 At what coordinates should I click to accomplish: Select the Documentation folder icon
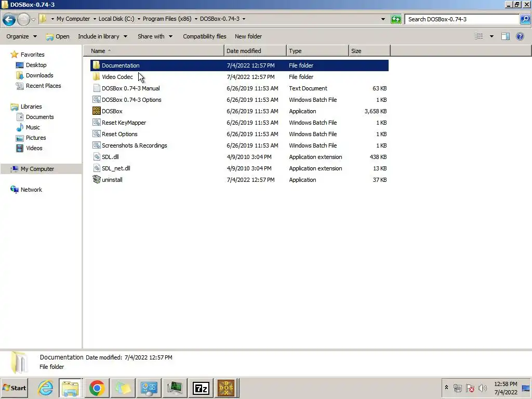coord(96,65)
